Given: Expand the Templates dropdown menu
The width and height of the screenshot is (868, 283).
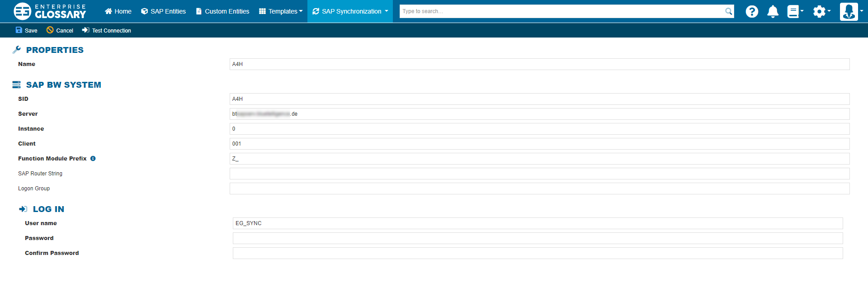Looking at the screenshot, I should tap(281, 11).
